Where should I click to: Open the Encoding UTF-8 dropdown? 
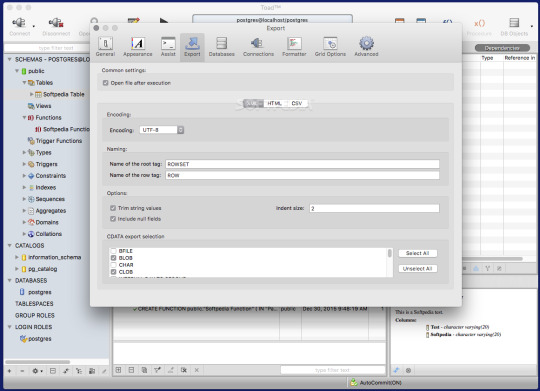[162, 130]
